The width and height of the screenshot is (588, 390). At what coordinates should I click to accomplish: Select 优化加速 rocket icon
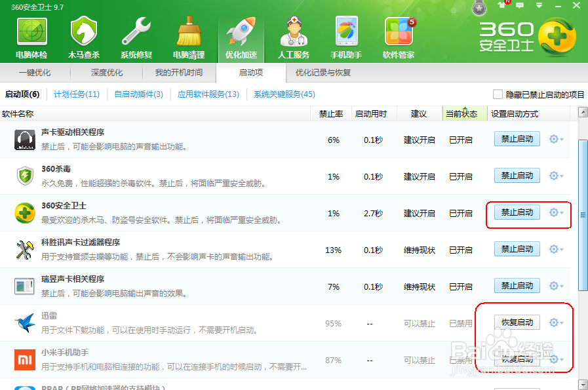(241, 31)
